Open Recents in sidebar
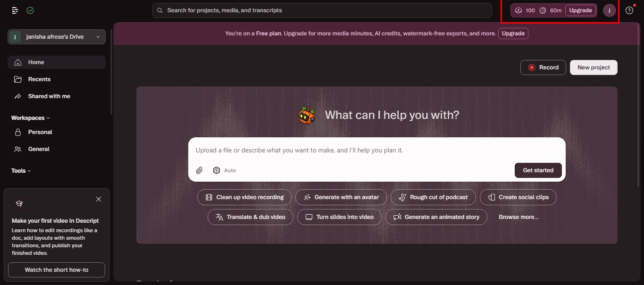The image size is (644, 285). click(57, 79)
